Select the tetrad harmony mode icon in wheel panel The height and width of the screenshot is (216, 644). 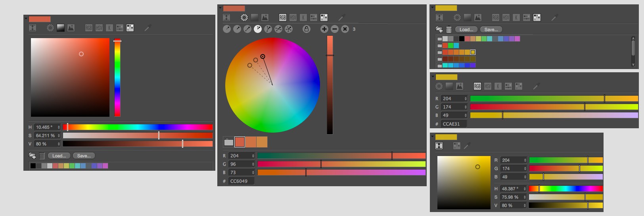click(x=278, y=29)
